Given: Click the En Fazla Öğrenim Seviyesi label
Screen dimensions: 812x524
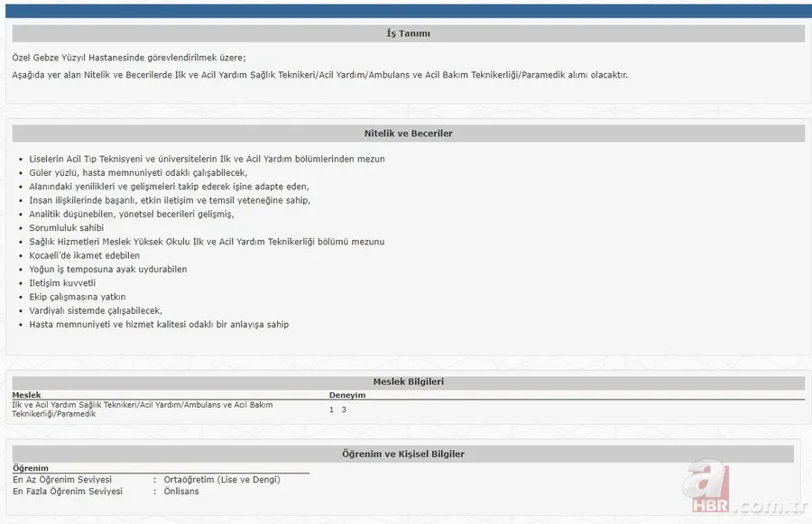Looking at the screenshot, I should point(68,492).
